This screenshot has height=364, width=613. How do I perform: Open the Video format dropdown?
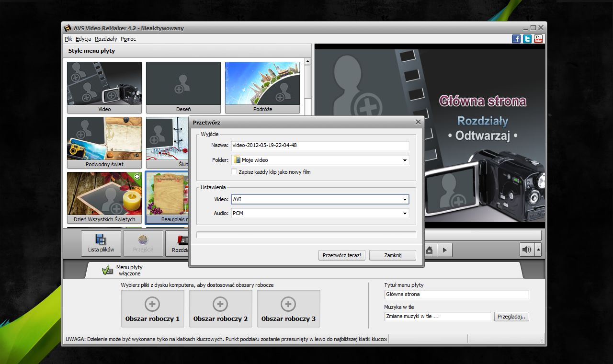click(405, 199)
